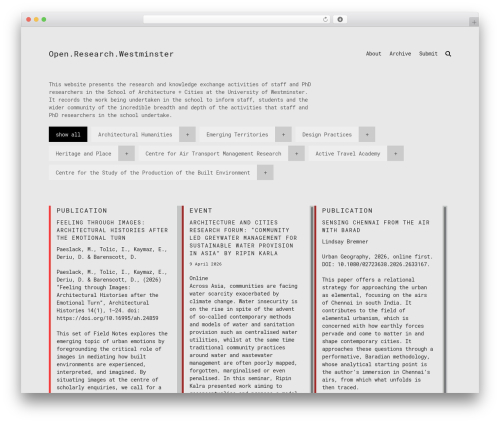The height and width of the screenshot is (423, 500).
Task: Open the site search magnifier icon
Action: coord(448,54)
